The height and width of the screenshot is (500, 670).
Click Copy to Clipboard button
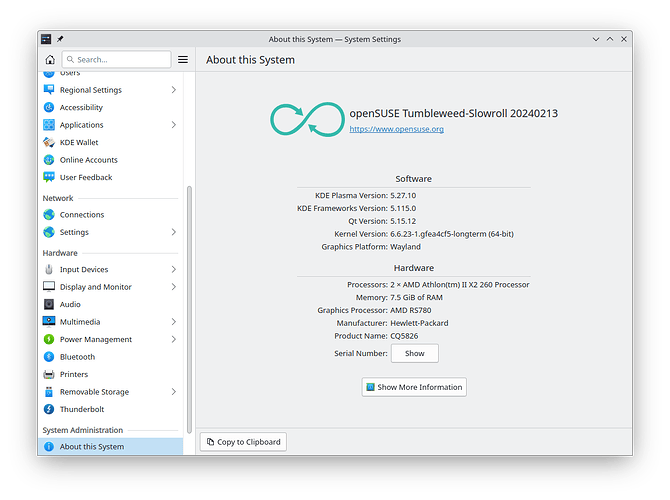click(x=244, y=441)
